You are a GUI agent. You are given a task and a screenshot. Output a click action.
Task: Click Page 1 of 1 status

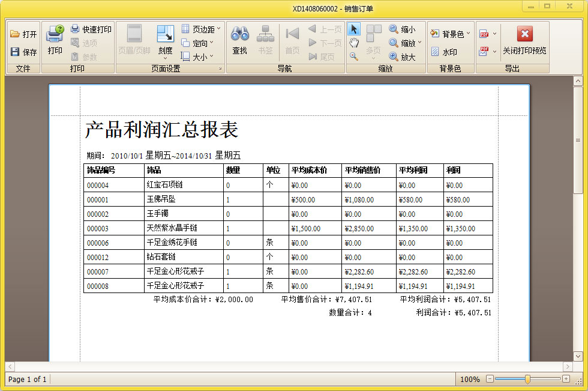(x=28, y=380)
